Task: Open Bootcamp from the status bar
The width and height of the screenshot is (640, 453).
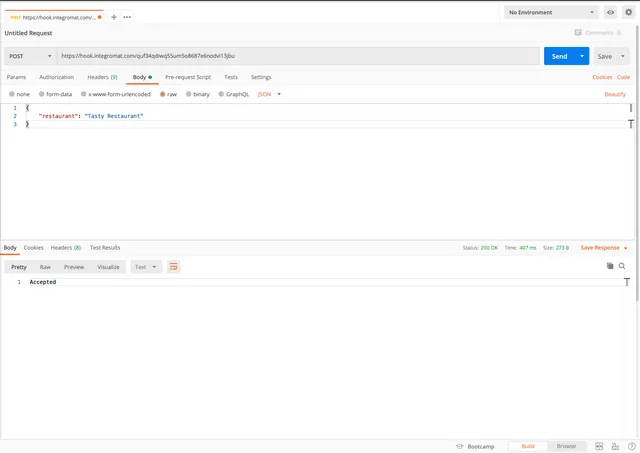Action: 475,446
